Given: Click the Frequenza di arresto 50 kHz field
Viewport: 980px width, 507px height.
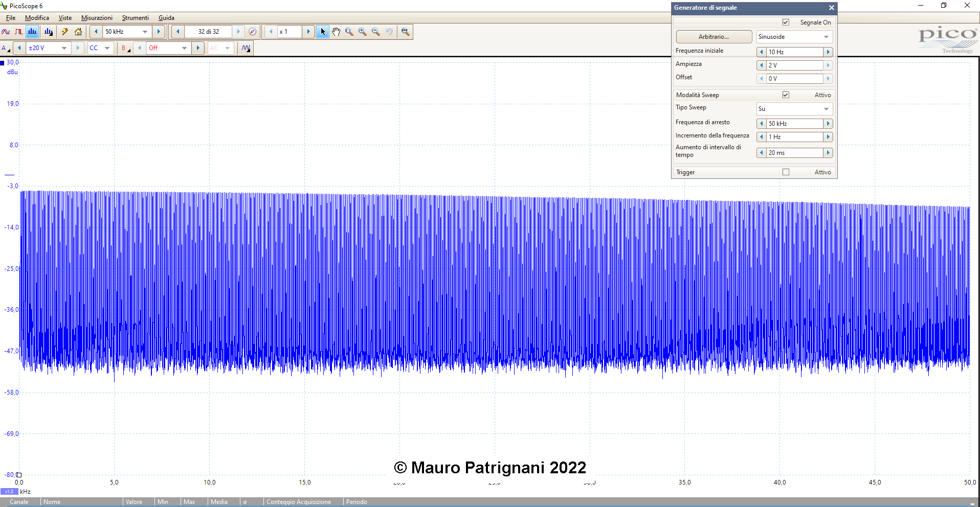Looking at the screenshot, I should [794, 124].
